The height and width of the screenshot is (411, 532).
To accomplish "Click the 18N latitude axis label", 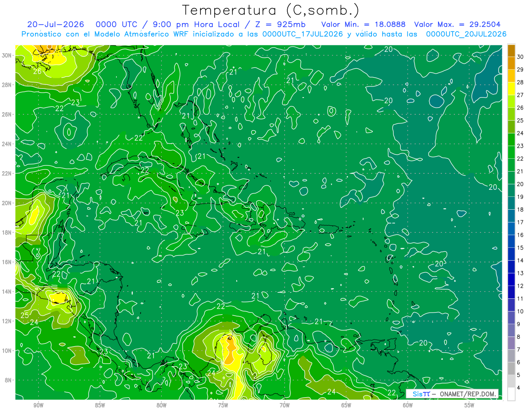I will click(x=7, y=232).
